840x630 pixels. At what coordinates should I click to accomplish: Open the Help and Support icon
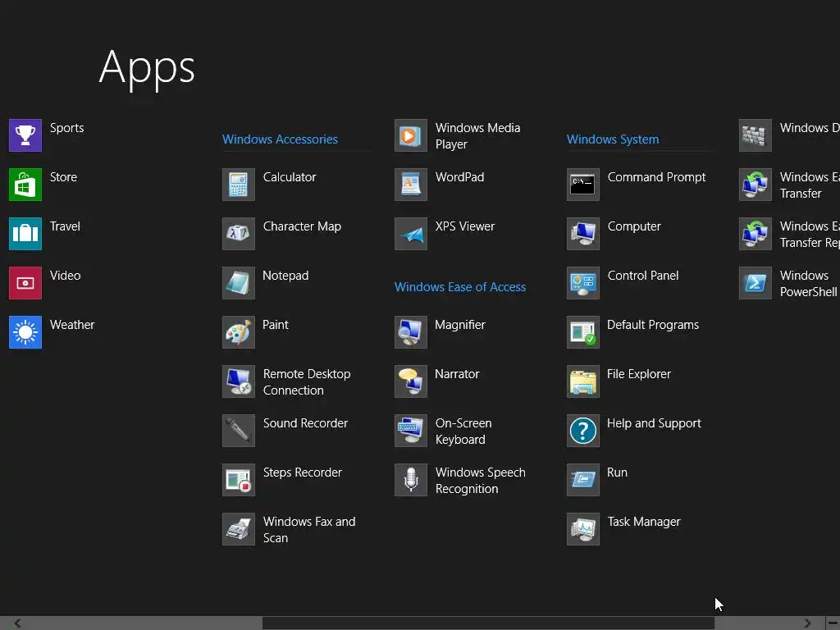[583, 431]
